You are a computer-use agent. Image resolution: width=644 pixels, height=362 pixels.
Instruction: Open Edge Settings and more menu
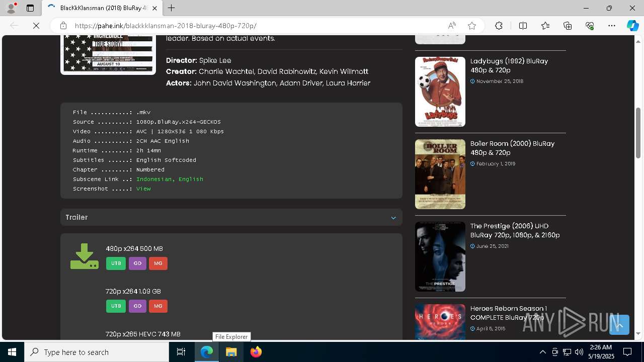(x=612, y=26)
